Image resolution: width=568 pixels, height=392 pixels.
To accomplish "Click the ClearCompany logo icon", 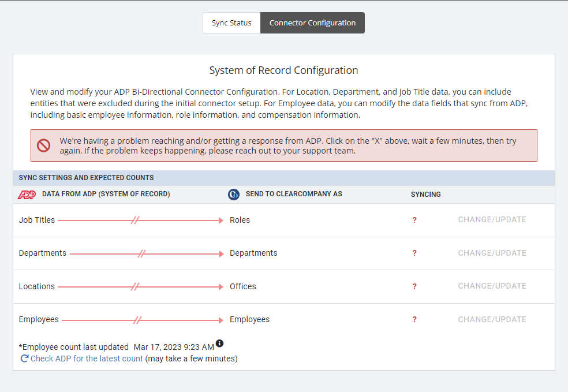I will [234, 194].
